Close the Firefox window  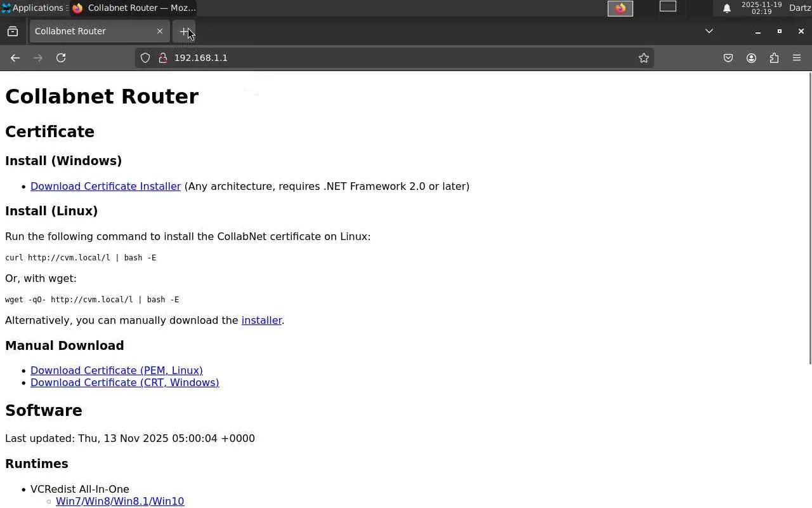[x=801, y=31]
